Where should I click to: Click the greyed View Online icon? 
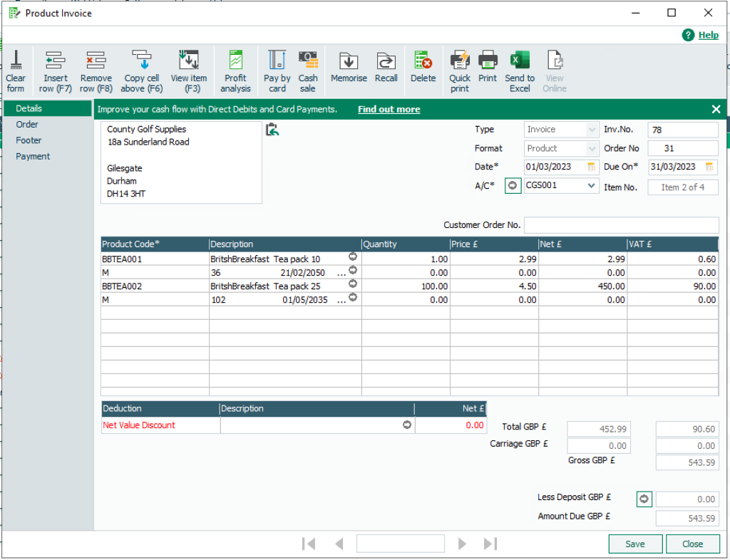click(x=555, y=71)
